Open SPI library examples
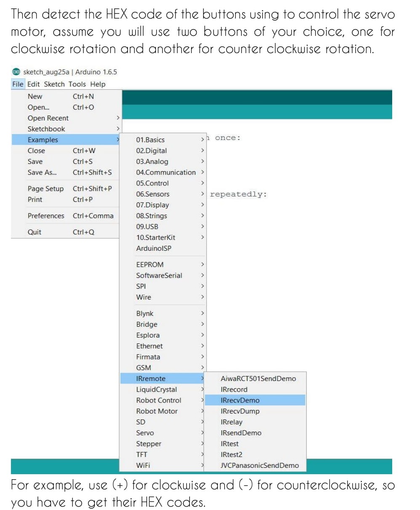 pos(163,286)
